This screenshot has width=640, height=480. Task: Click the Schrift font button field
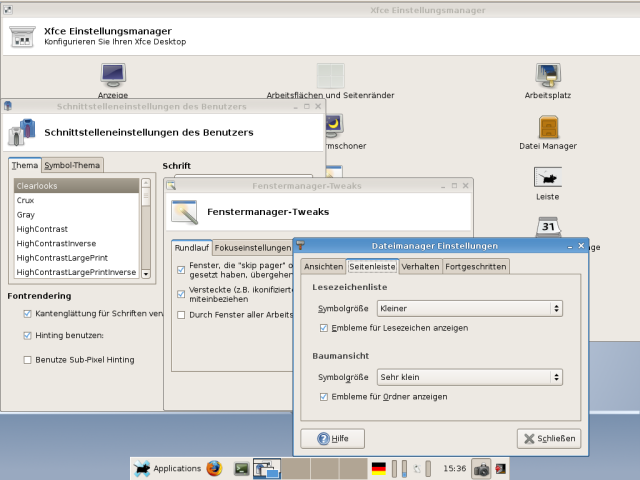click(243, 176)
